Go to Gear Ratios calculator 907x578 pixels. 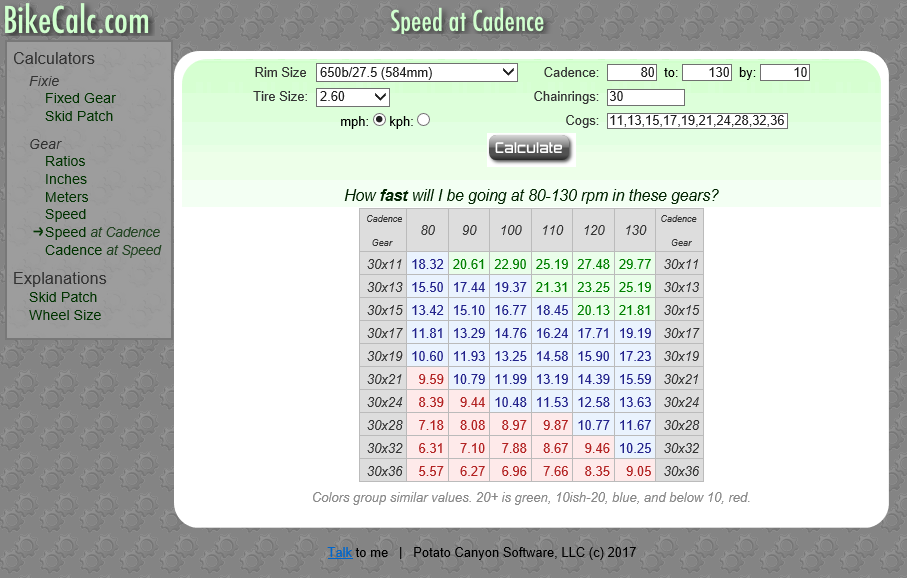pyautogui.click(x=65, y=161)
